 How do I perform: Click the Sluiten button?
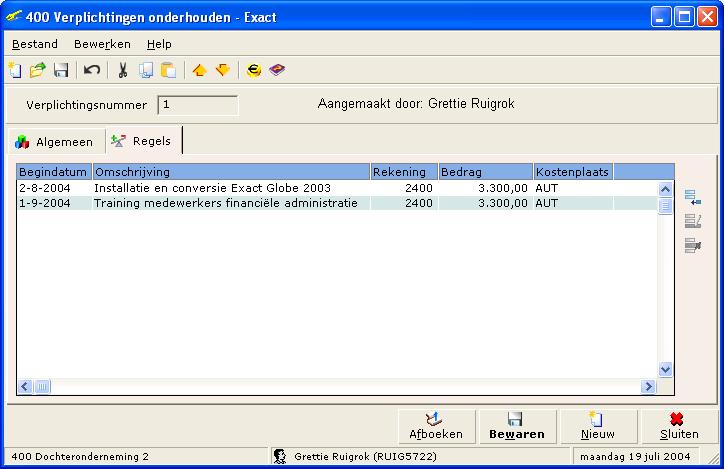[679, 427]
